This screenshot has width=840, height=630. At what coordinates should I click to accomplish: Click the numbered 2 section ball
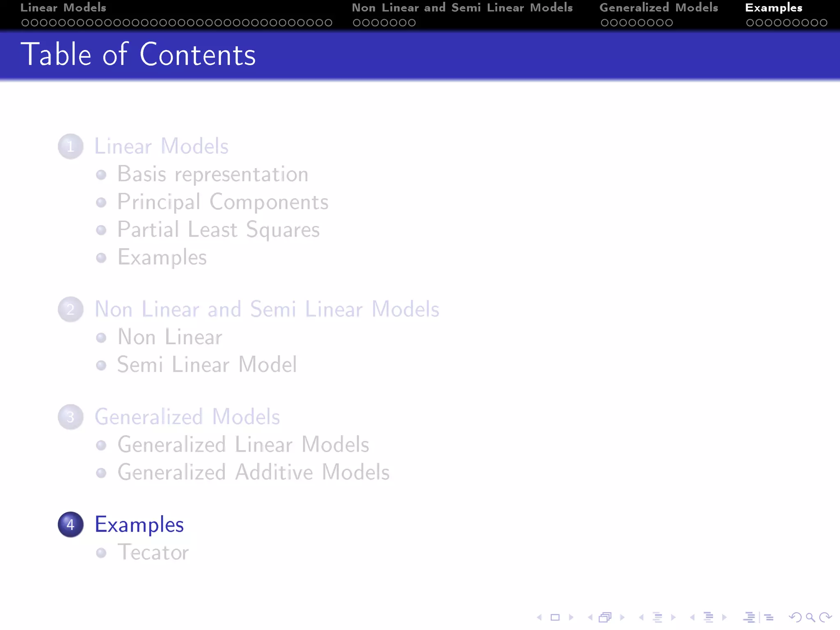tap(71, 309)
